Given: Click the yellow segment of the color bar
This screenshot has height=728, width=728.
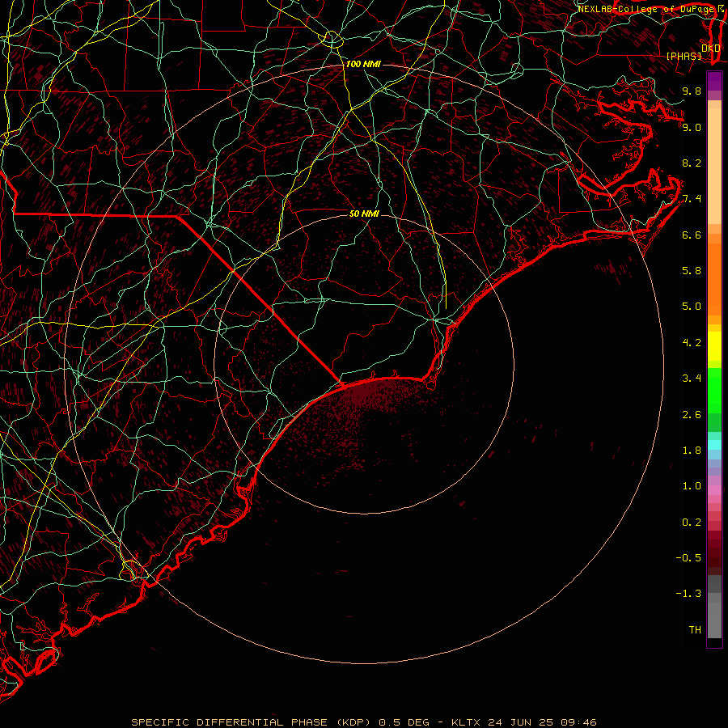Looking at the screenshot, I should [714, 346].
